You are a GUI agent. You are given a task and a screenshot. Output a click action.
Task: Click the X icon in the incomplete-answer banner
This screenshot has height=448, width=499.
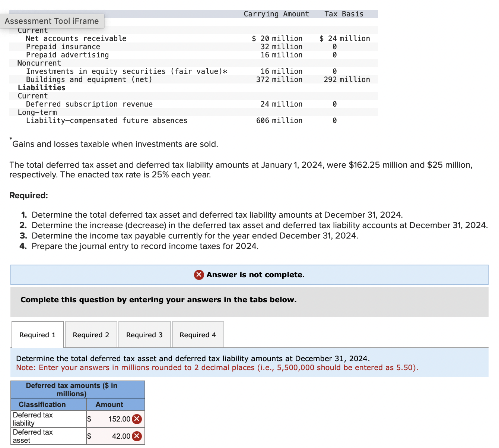coord(199,275)
